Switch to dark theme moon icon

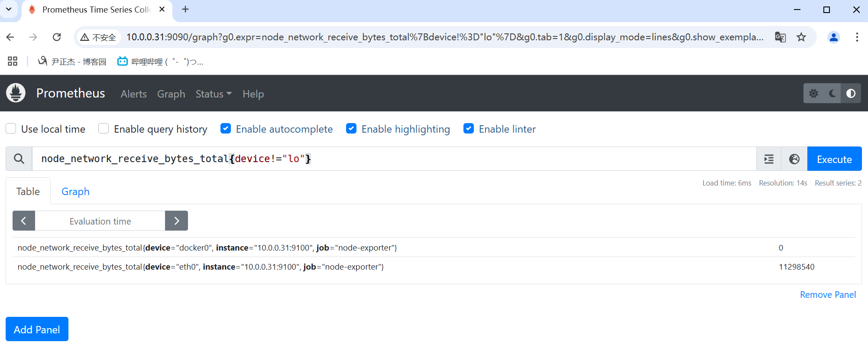coord(832,94)
